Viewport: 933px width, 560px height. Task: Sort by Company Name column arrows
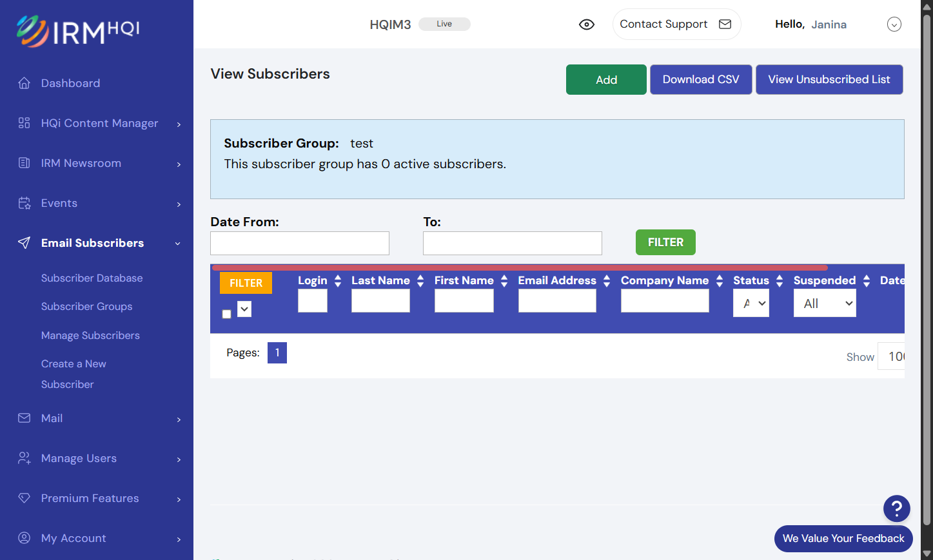720,281
